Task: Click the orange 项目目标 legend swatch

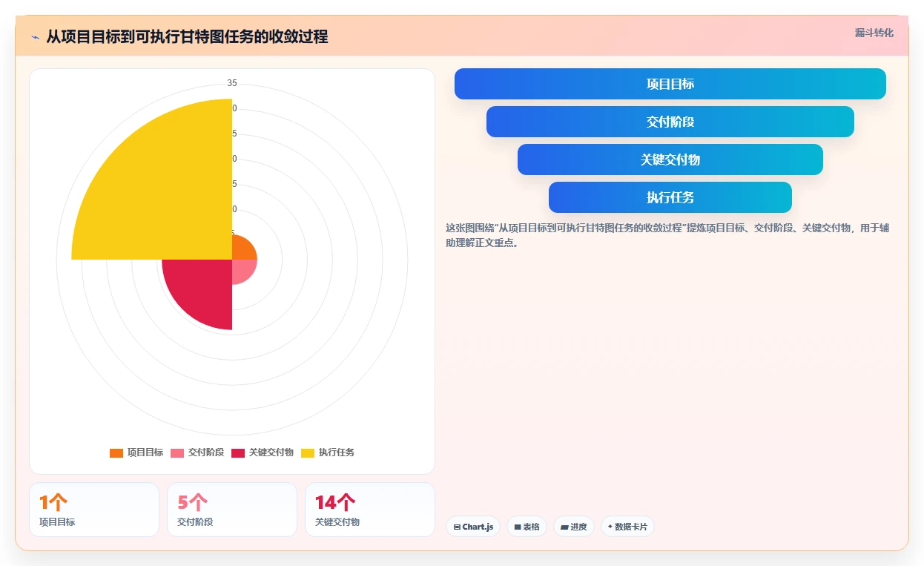Action: point(116,453)
